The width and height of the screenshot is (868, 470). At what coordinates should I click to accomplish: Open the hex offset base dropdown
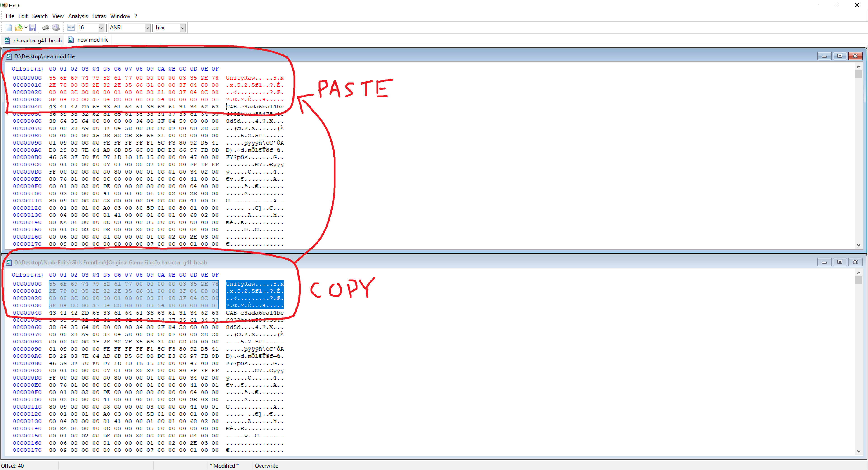pyautogui.click(x=183, y=28)
